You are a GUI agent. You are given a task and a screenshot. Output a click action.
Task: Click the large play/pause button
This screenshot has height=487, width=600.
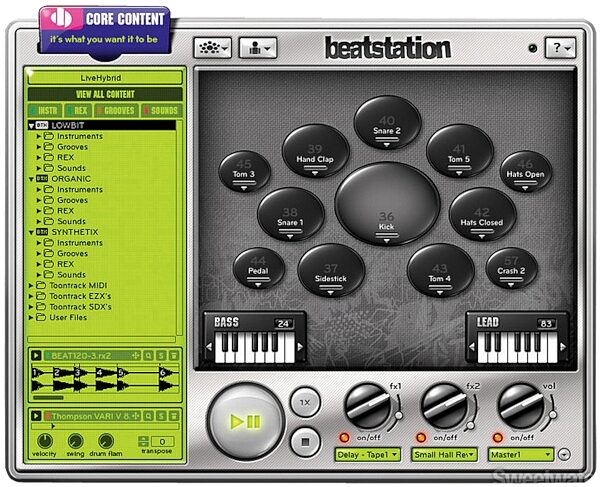point(246,421)
